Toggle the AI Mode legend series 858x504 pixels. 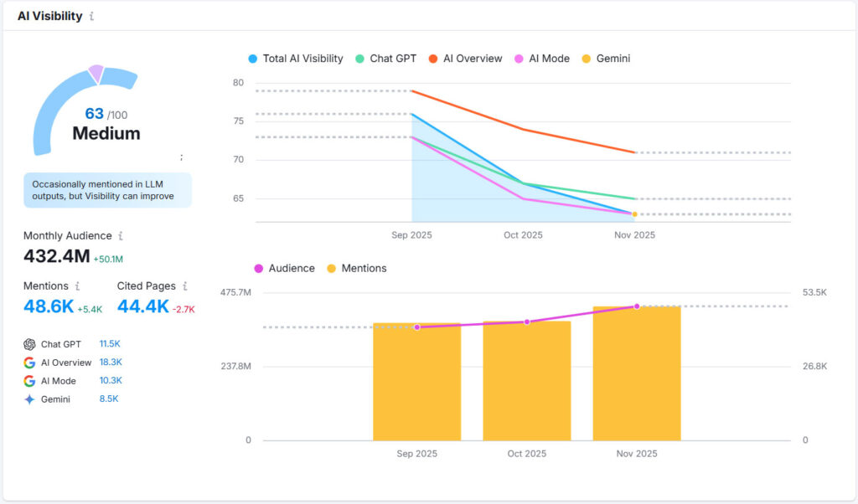pos(542,59)
